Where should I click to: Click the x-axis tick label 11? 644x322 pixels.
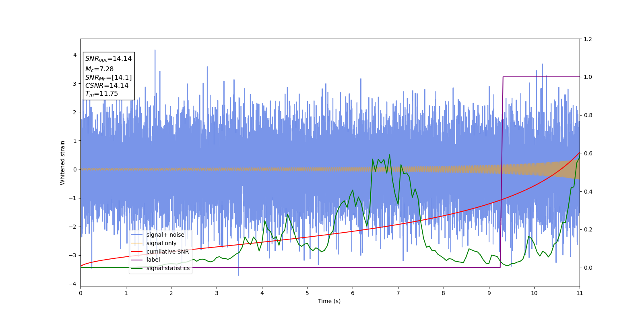[580, 293]
